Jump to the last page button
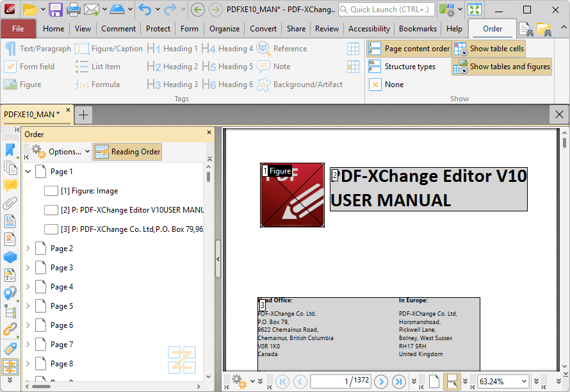This screenshot has height=392, width=570. click(399, 382)
